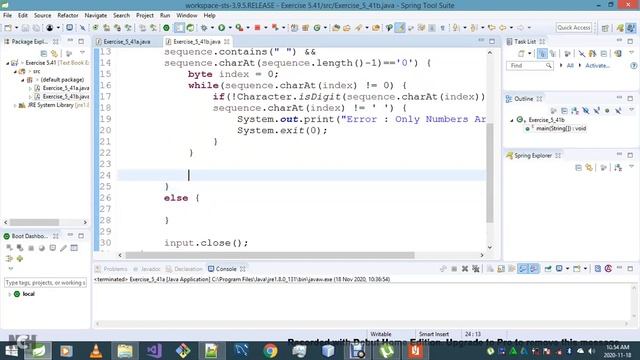
Task: Expand the Exercise_5_41b.java tree node
Action: [x=30, y=97]
